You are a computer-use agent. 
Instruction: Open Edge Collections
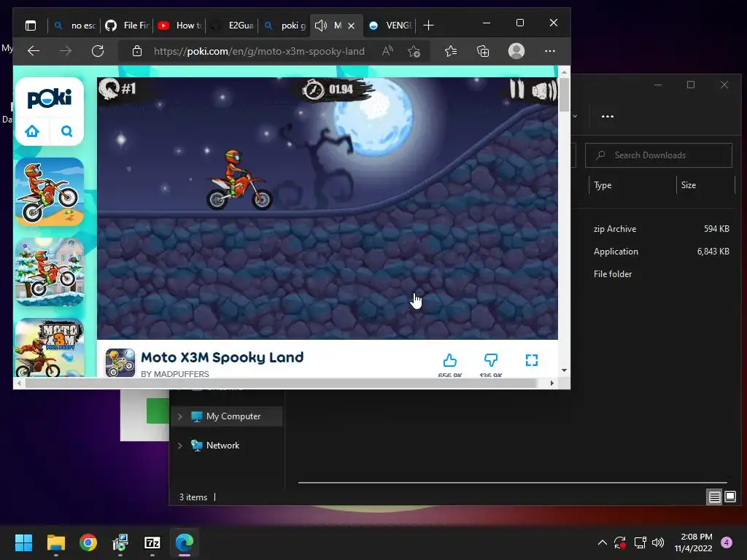tap(483, 51)
